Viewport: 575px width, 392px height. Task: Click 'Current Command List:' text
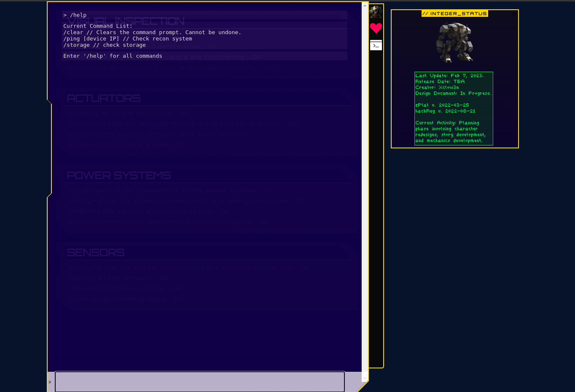point(98,26)
